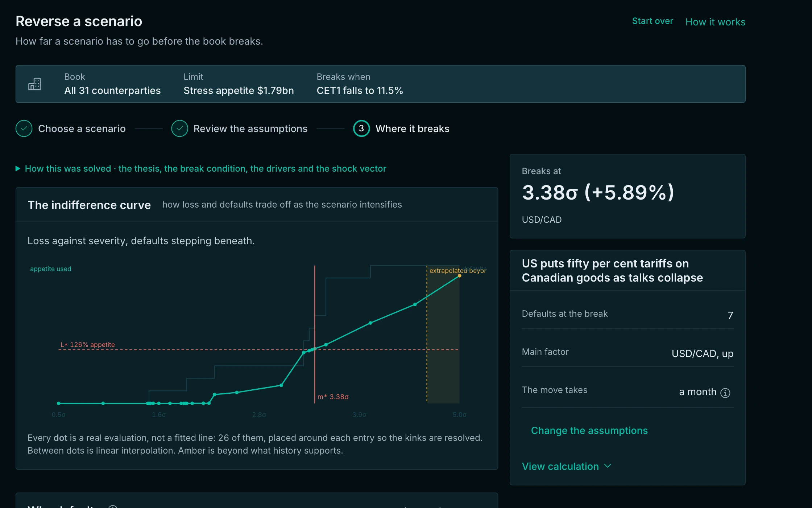Click the '0.5σ' axis tick label
This screenshot has height=508, width=812.
(x=59, y=415)
